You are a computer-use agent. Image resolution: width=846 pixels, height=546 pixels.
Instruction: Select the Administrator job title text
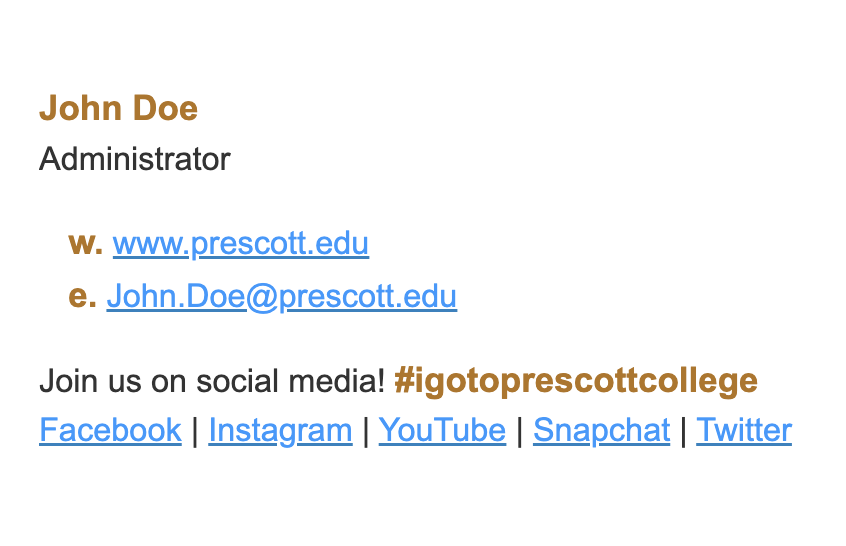[x=135, y=159]
